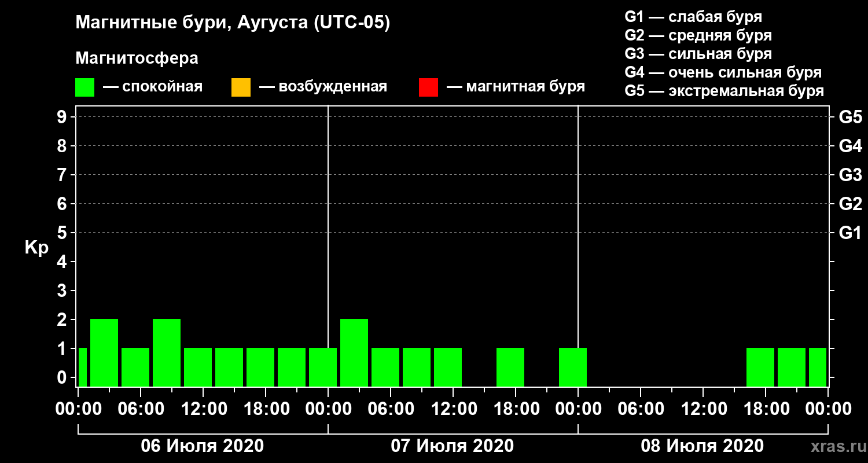
Task: Click the Kp 1 bar near 18:00 on 07 Июля
Action: [510, 367]
